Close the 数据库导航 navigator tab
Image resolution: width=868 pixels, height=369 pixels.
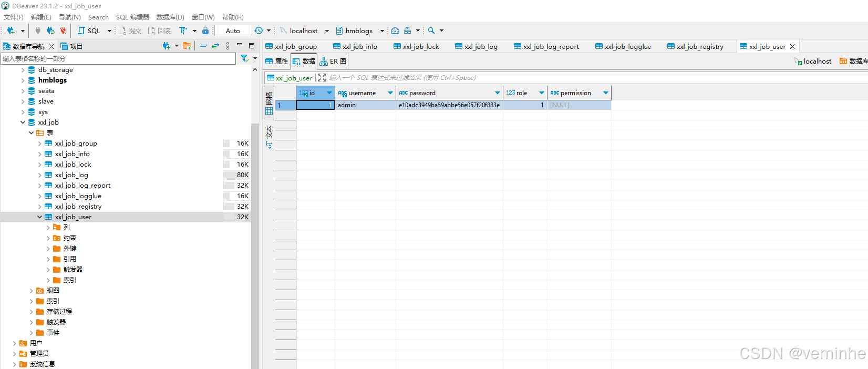51,46
